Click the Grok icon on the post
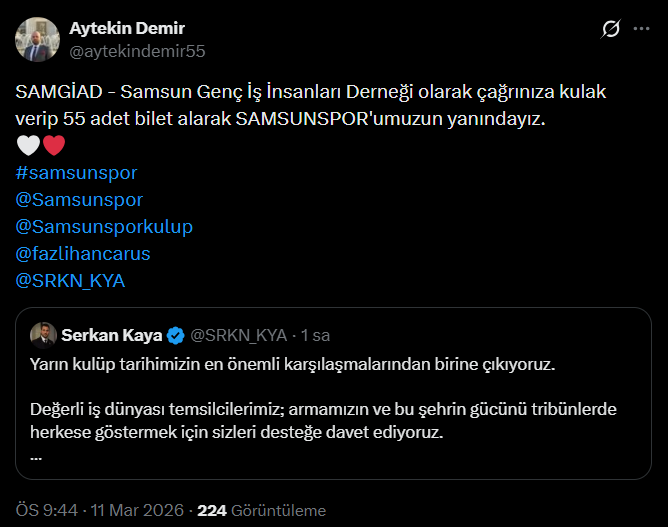The width and height of the screenshot is (668, 527). [610, 30]
